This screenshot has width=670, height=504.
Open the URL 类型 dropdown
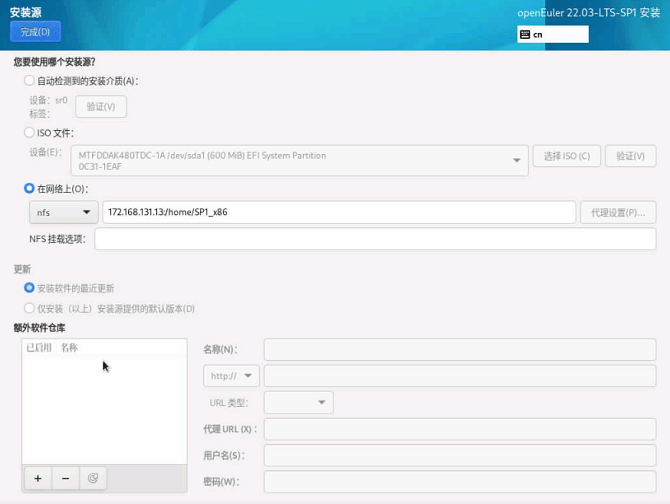tap(298, 402)
